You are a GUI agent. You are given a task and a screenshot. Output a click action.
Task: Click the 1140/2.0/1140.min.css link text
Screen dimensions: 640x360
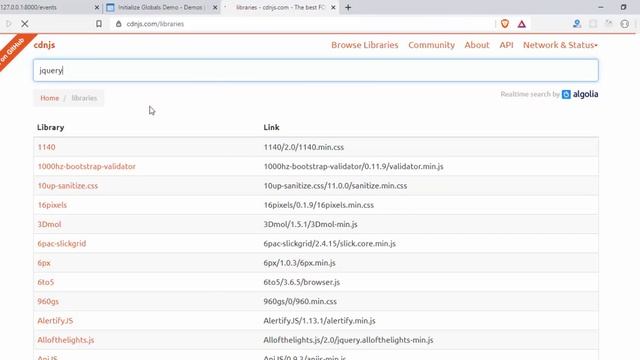[x=304, y=147]
